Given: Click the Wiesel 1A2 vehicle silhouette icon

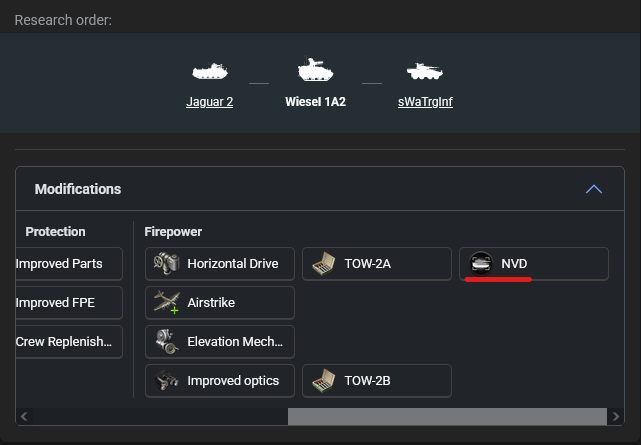Looking at the screenshot, I should point(315,69).
